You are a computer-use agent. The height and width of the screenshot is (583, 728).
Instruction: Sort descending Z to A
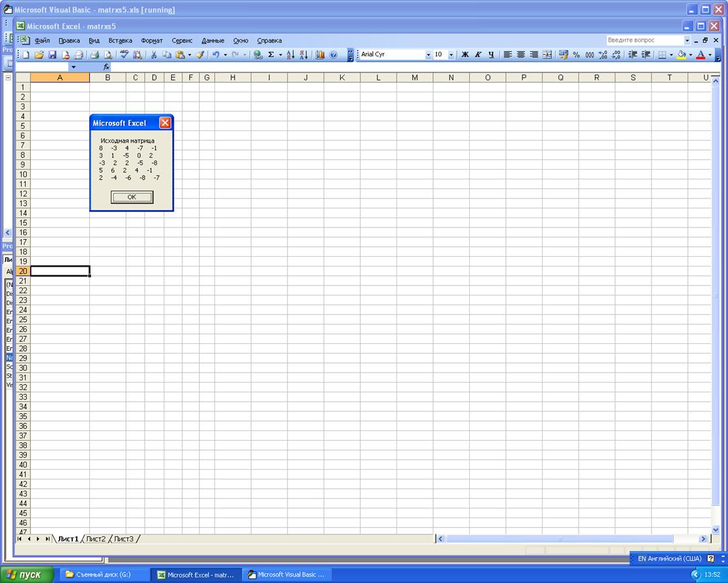coord(303,55)
